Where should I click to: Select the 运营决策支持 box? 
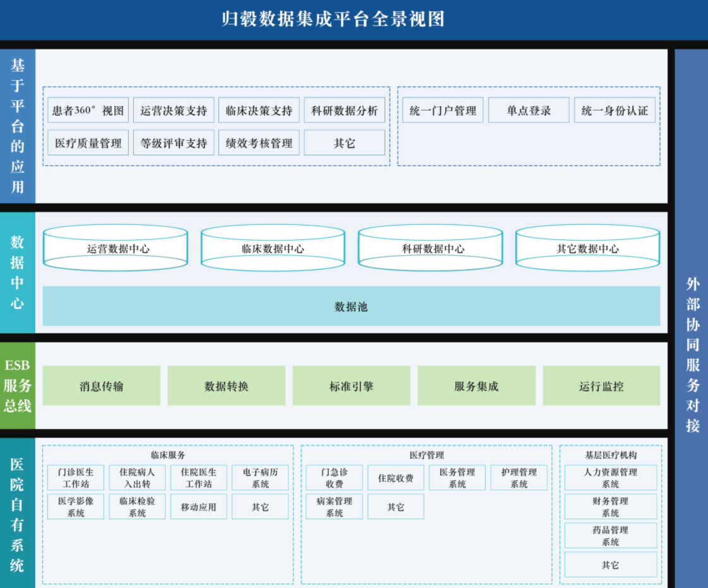point(174,110)
